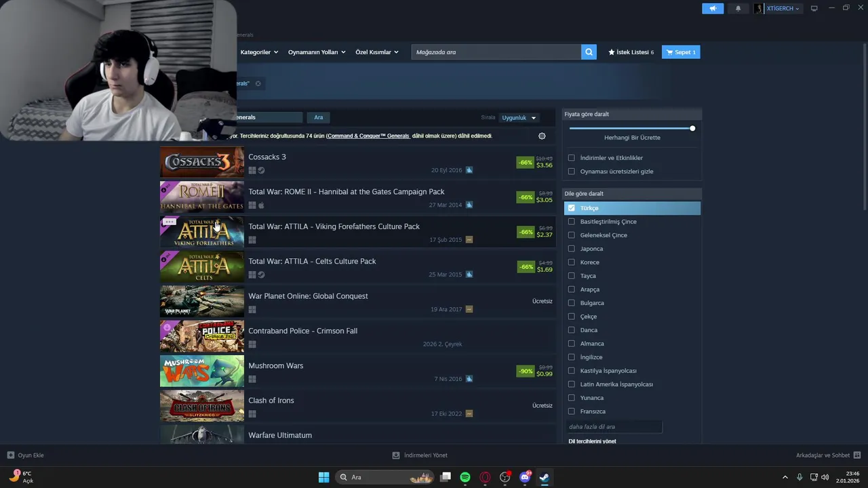Image resolution: width=868 pixels, height=488 pixels.
Task: Open the Command & Conquer Generals link
Action: (369, 136)
